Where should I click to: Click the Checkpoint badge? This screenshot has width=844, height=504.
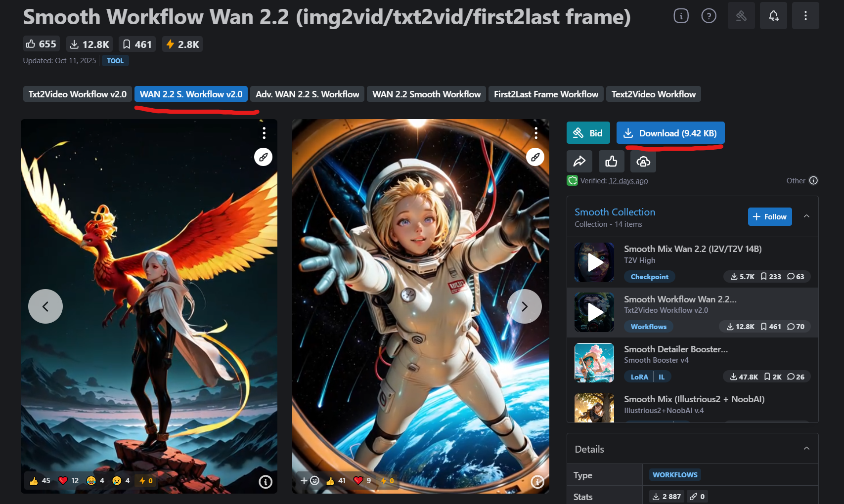[x=649, y=277]
